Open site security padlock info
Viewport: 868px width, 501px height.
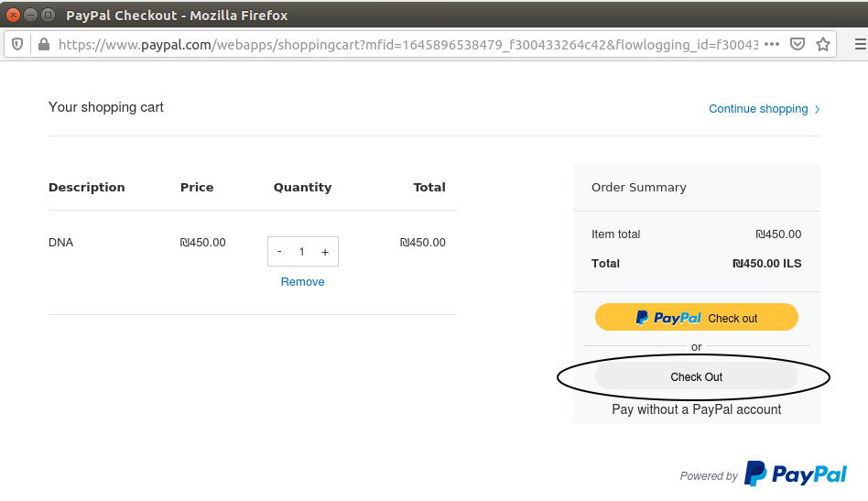[x=44, y=44]
